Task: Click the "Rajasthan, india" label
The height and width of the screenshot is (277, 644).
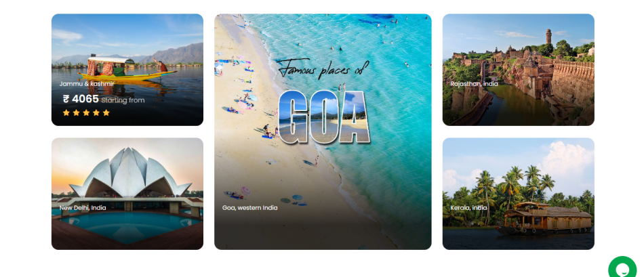Action: pyautogui.click(x=474, y=84)
